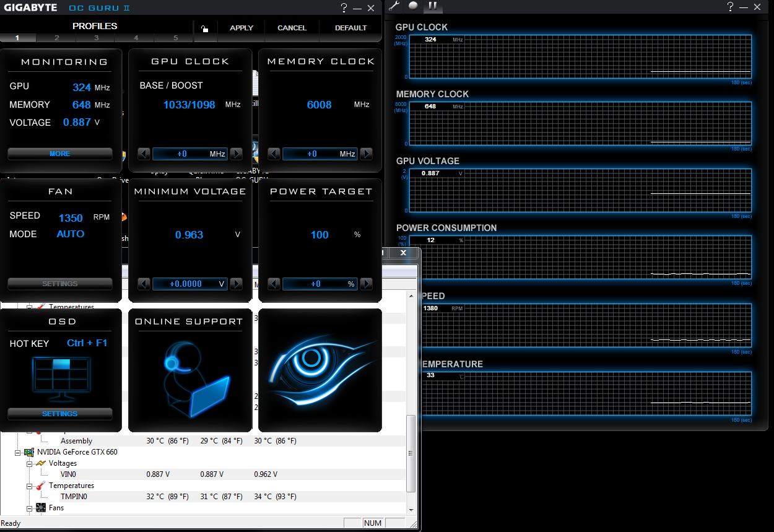Click the MEMORY CLOCK graph area
Screen dimensions: 774x532
tap(580, 123)
